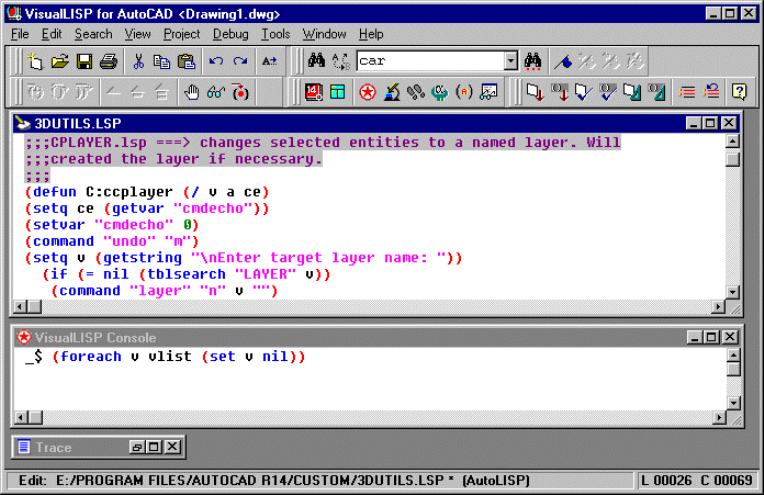Image resolution: width=764 pixels, height=495 pixels.
Task: Expand the search string dropdown arrow
Action: click(x=510, y=61)
